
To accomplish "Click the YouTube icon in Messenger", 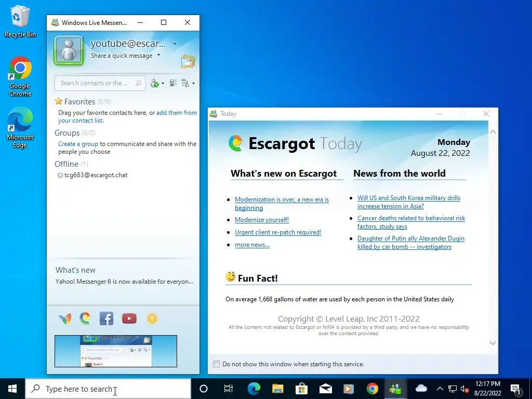I will pos(129,318).
